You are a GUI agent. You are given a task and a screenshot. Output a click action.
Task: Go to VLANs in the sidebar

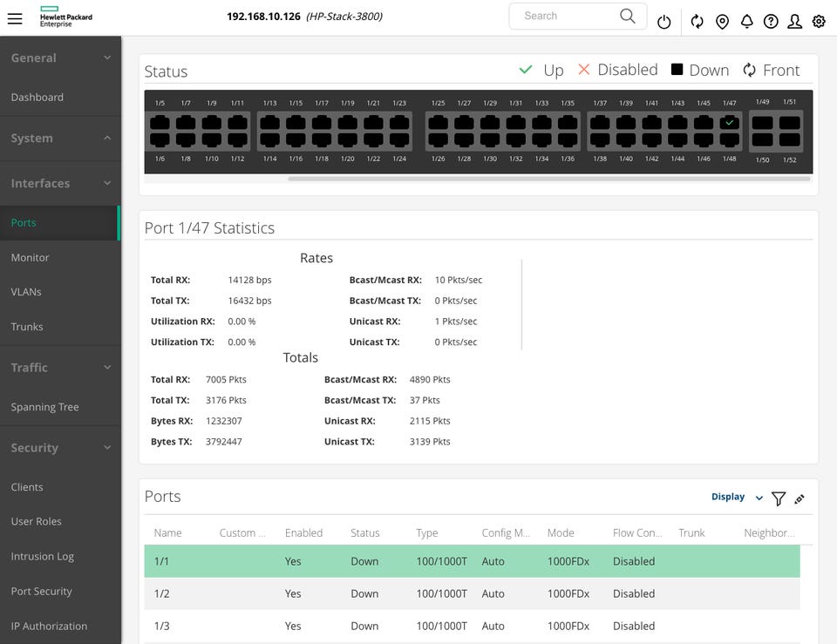point(26,292)
